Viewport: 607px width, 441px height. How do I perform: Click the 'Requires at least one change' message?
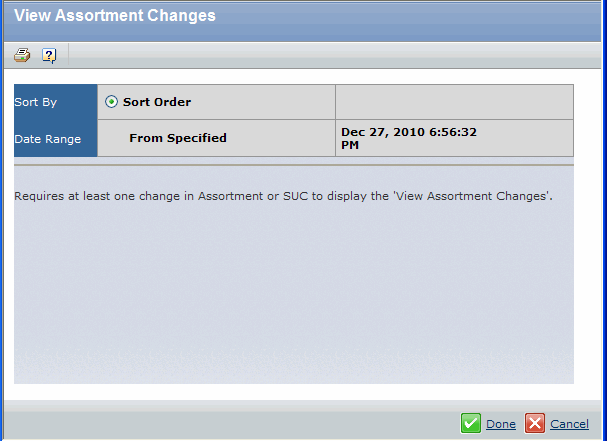(283, 196)
